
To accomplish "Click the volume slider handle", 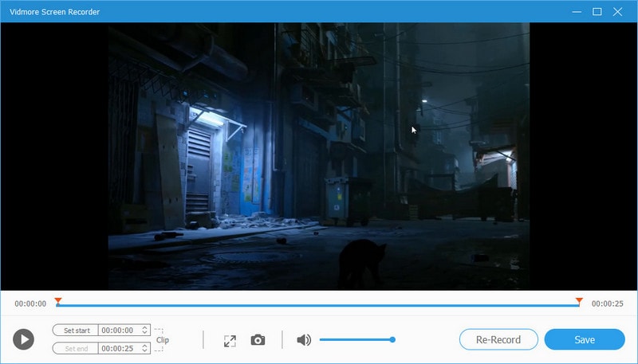I will coord(392,339).
